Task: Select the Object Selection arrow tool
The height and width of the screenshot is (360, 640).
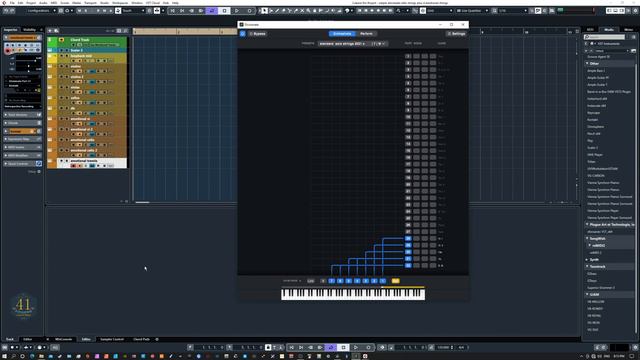Action: [264, 11]
